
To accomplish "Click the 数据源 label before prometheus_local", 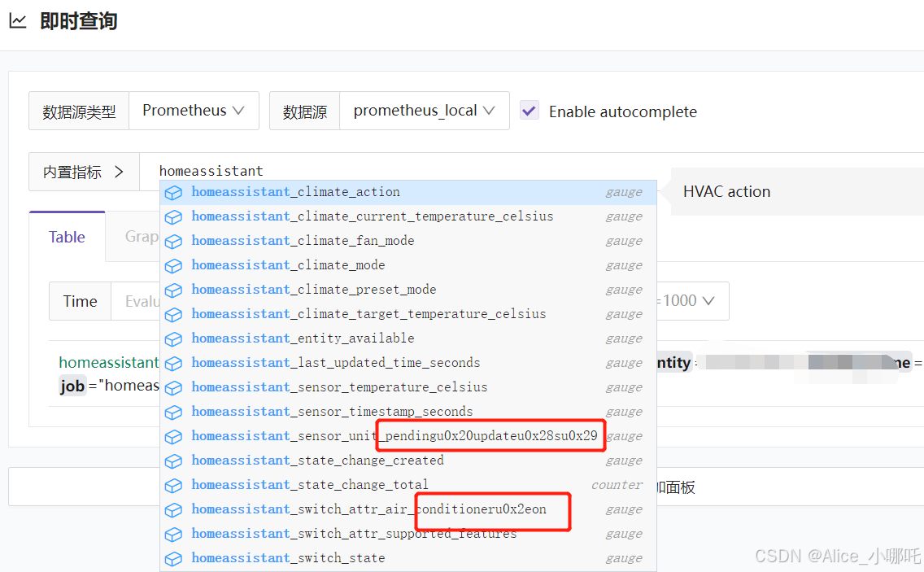I will tap(305, 111).
